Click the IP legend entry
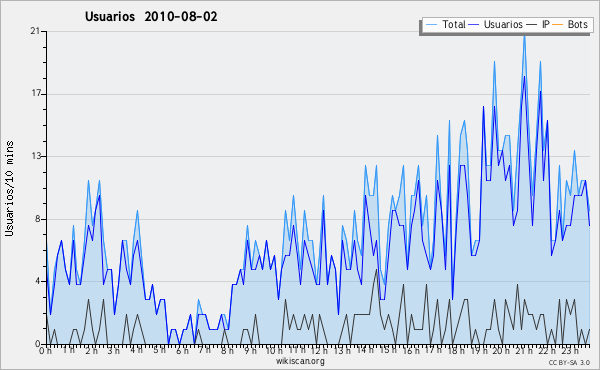The width and height of the screenshot is (600, 370). coord(538,24)
